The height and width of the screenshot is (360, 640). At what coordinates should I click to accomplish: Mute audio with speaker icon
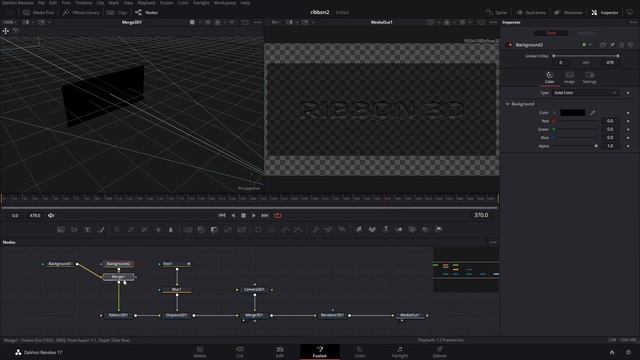click(x=51, y=216)
